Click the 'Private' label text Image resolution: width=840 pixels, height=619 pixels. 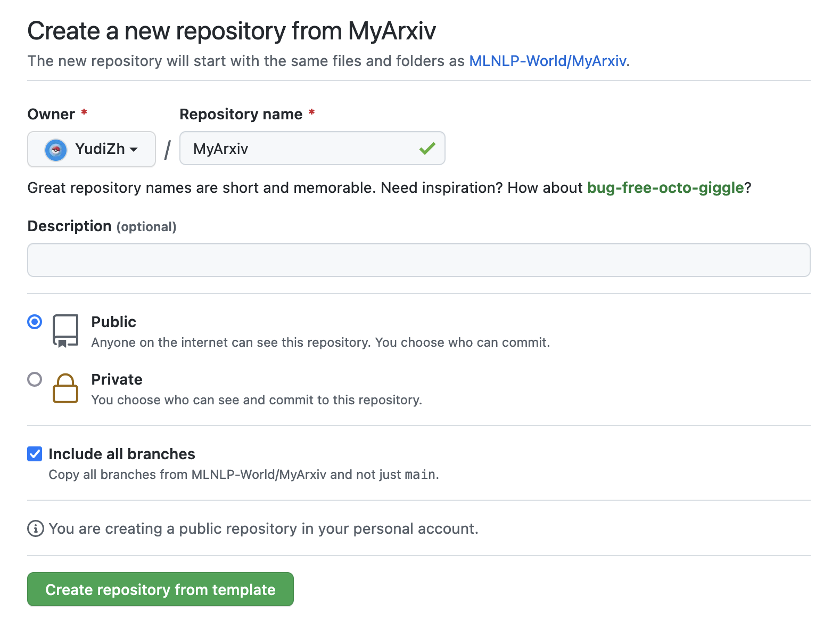point(117,379)
